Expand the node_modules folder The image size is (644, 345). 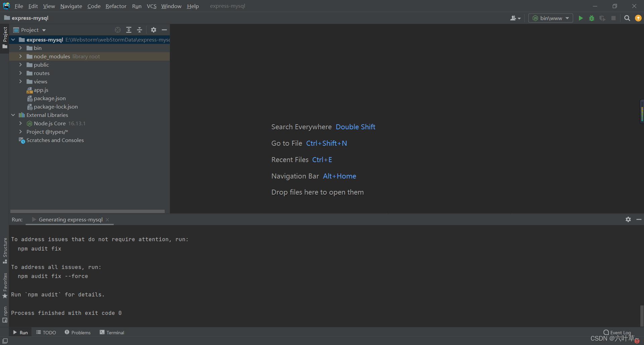(20, 56)
